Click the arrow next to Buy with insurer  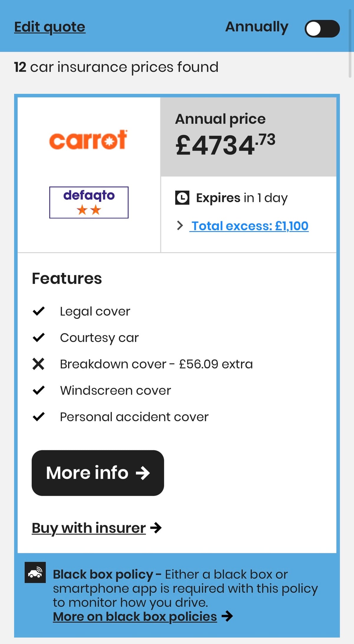156,528
